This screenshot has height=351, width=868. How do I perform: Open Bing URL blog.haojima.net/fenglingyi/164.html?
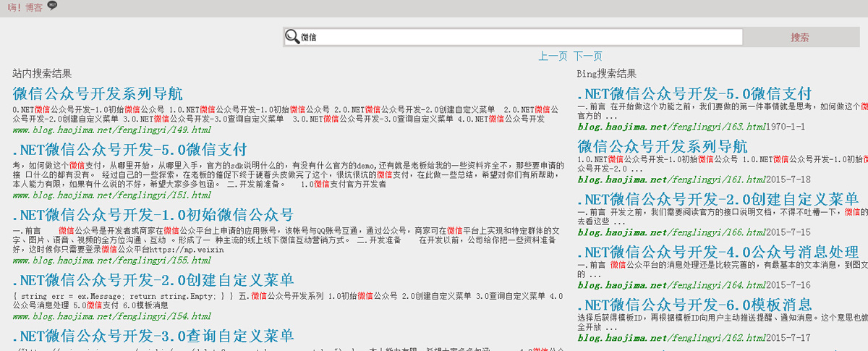671,285
